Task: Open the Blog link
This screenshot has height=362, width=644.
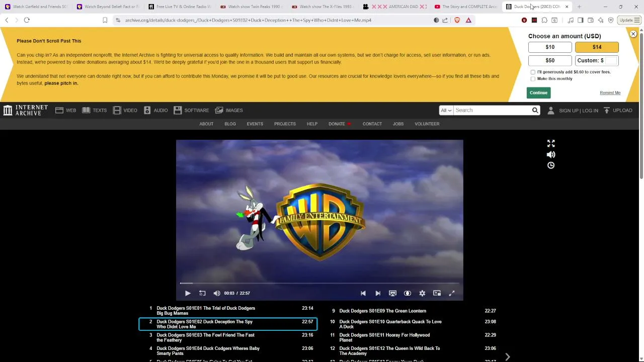Action: tap(230, 124)
